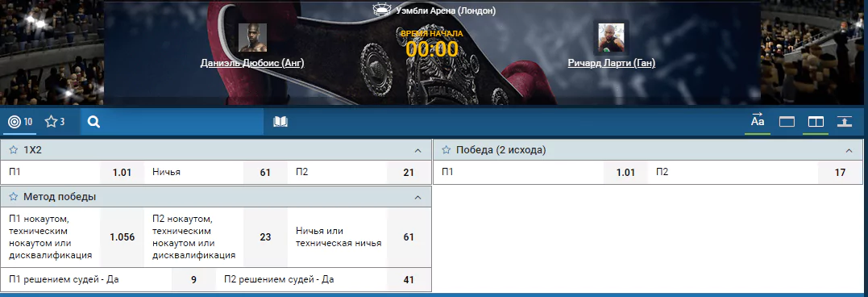Click Ричард Ларти photo thumbnail
Image resolution: width=868 pixels, height=297 pixels.
point(611,38)
